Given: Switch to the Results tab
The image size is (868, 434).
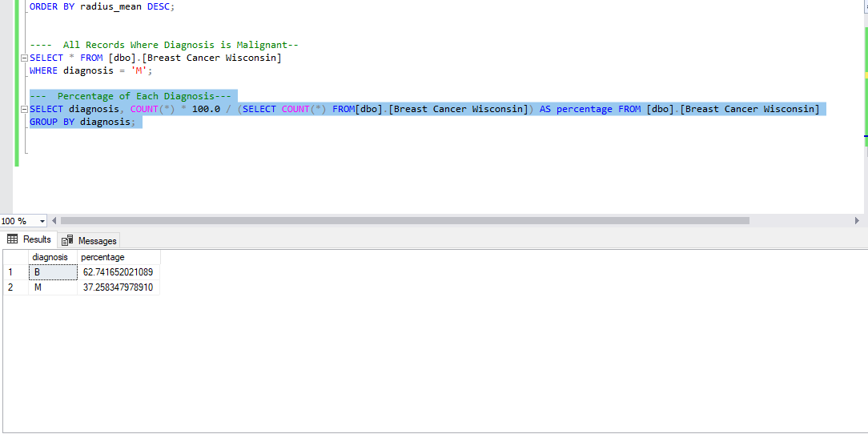Looking at the screenshot, I should [30, 239].
